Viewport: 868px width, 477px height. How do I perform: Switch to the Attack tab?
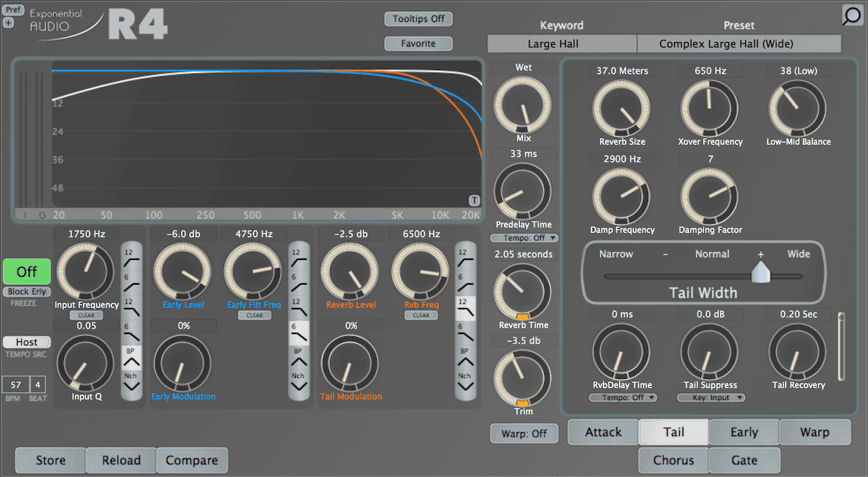[x=604, y=432]
